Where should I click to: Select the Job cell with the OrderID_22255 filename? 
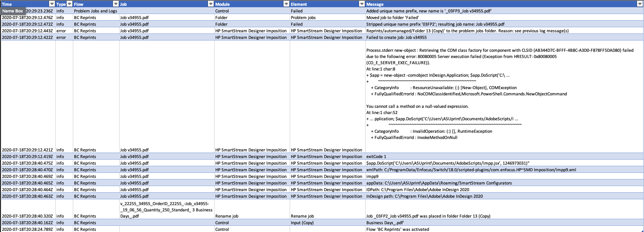pos(166,210)
